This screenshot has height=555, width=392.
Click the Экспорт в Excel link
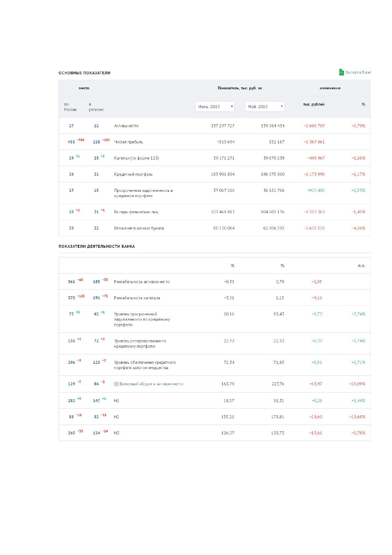358,72
